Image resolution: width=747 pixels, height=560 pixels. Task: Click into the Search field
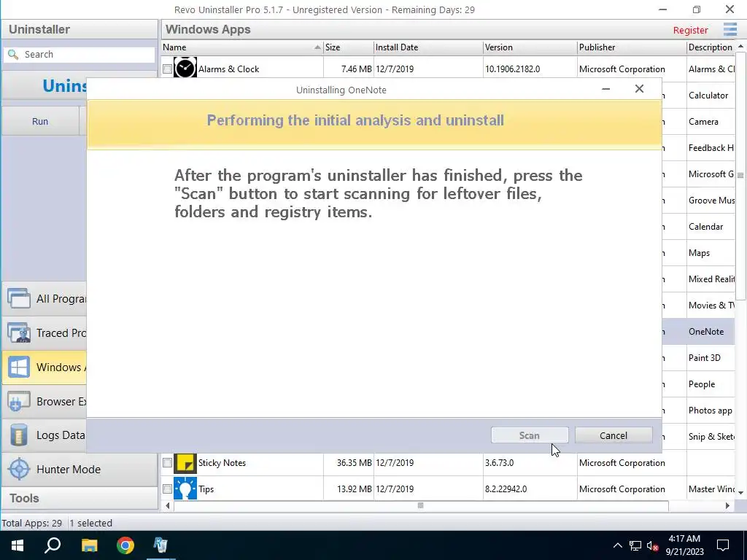pos(79,54)
